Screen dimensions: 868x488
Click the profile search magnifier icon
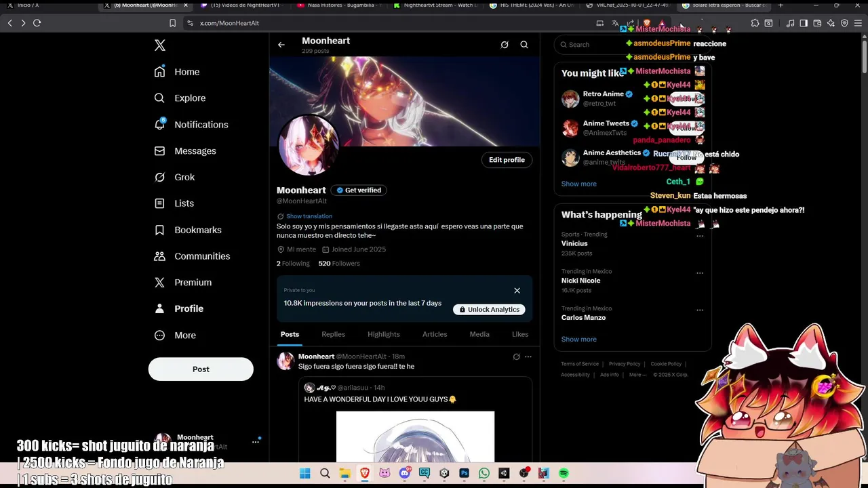pos(524,45)
